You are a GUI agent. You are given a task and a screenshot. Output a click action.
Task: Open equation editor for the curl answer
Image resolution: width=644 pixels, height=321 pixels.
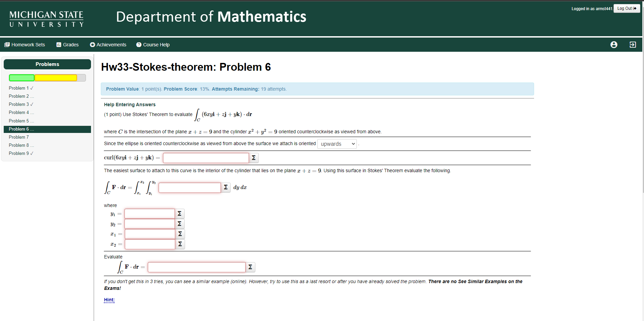254,158
